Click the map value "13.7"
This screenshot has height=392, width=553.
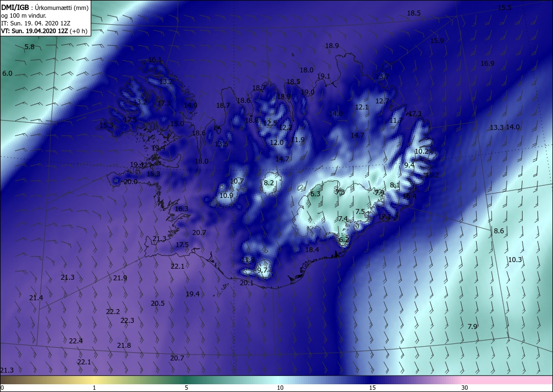click(382, 76)
